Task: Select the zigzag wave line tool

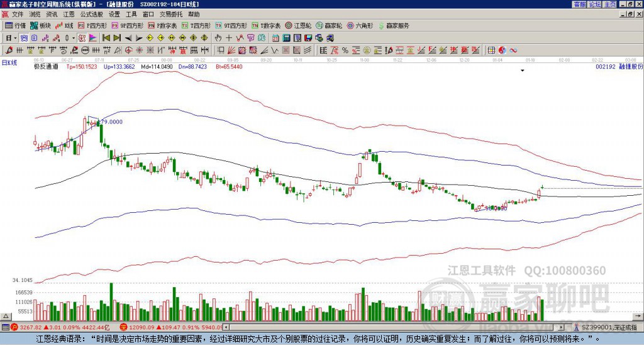Action: click(x=274, y=50)
